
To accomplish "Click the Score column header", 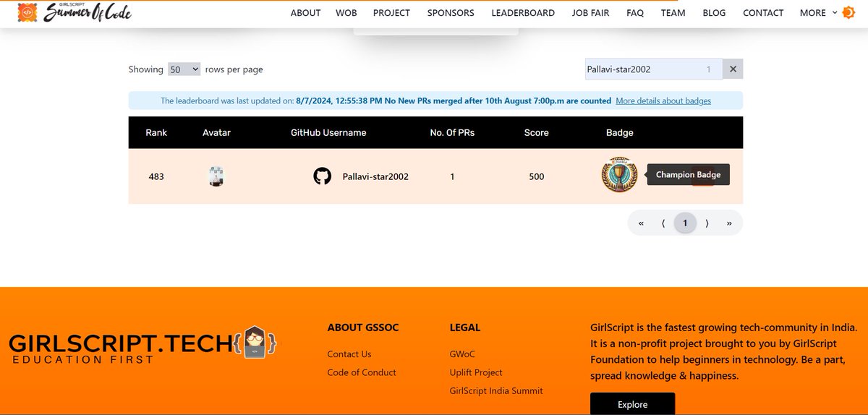I will tap(537, 132).
